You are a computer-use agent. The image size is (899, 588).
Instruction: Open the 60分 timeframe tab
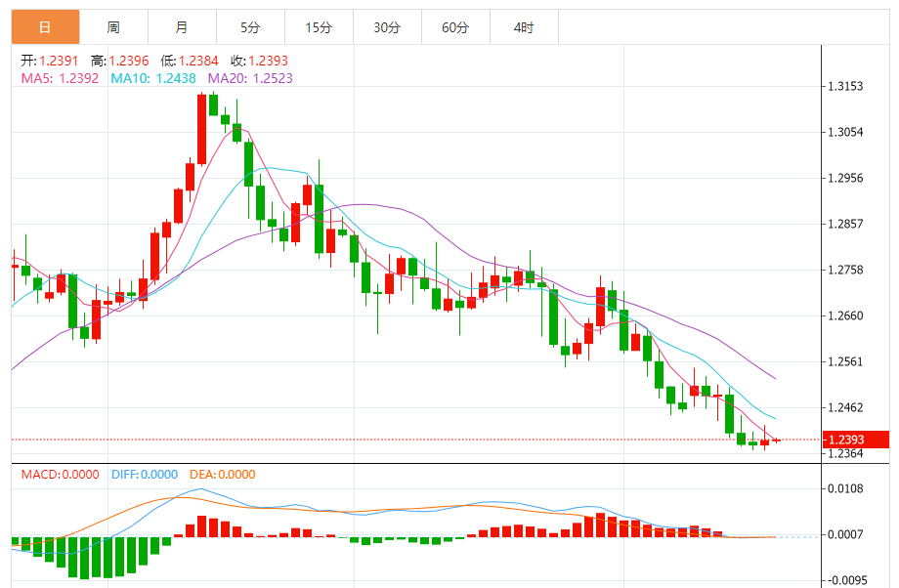455,27
